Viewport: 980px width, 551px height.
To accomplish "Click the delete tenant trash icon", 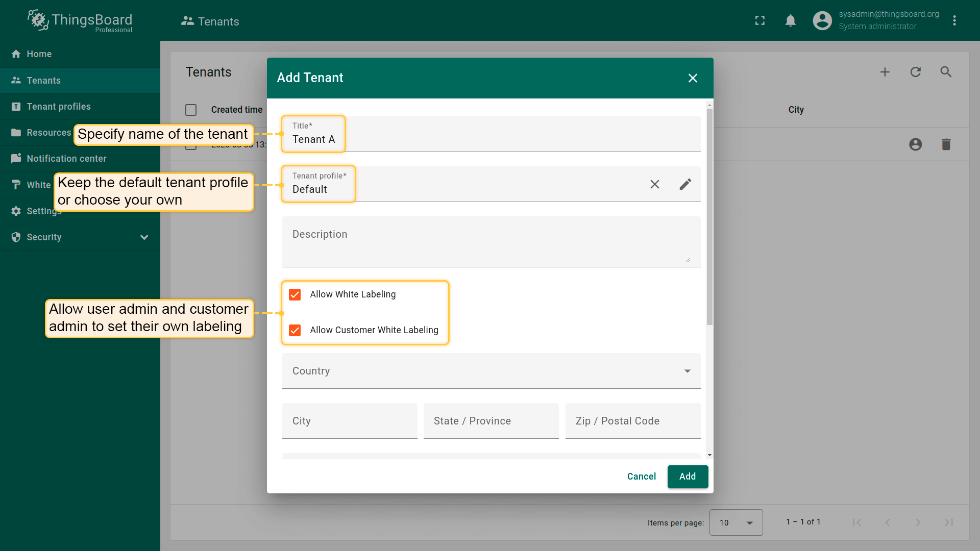I will pos(946,144).
